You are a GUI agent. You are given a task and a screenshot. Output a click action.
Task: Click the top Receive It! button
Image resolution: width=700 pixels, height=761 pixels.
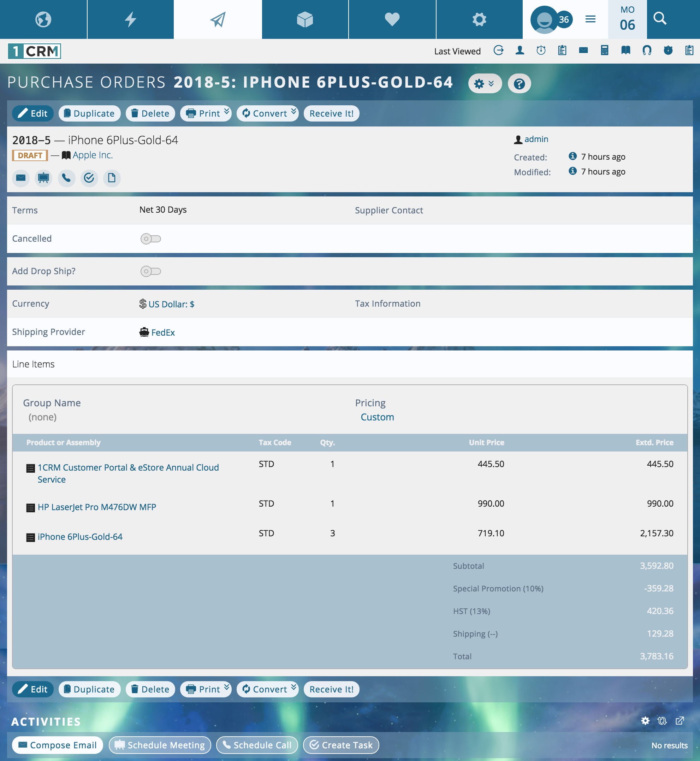tap(331, 113)
